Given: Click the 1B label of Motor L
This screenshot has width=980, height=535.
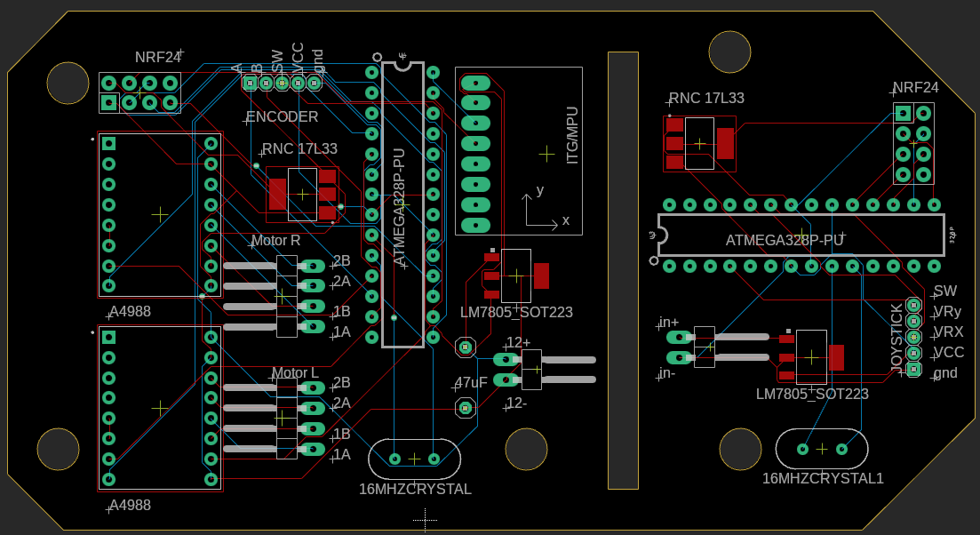Looking at the screenshot, I should coord(341,435).
